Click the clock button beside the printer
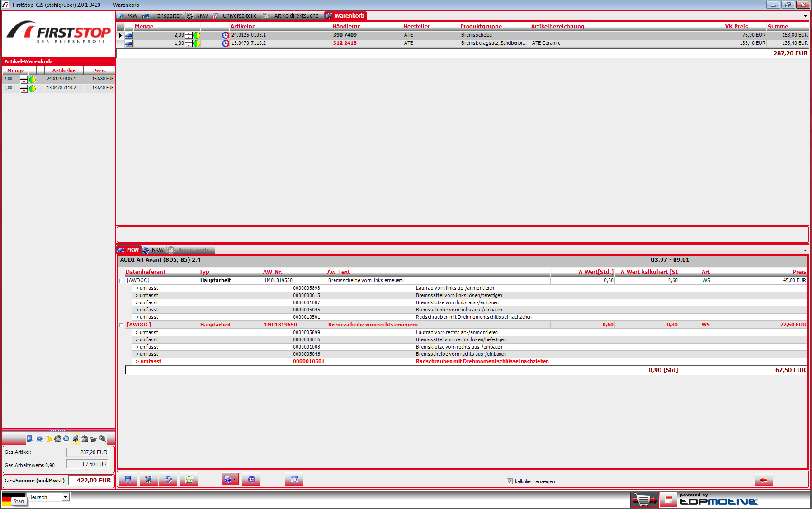The image size is (812, 509). pyautogui.click(x=251, y=480)
